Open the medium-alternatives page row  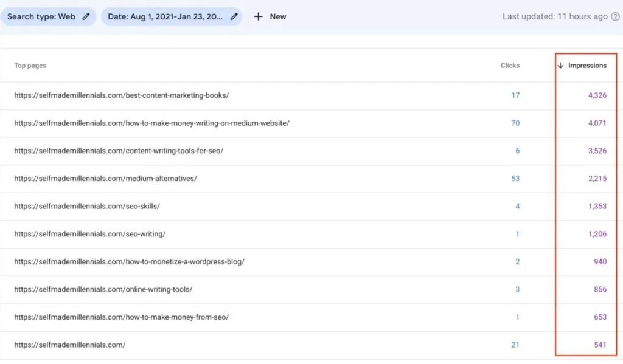pyautogui.click(x=105, y=179)
